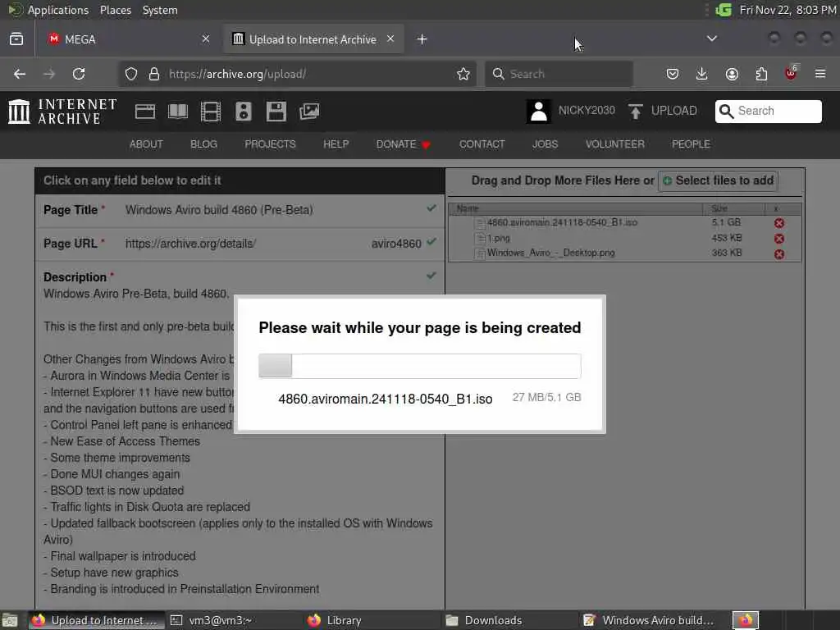
Task: Open the CONTACT link
Action: pos(482,144)
